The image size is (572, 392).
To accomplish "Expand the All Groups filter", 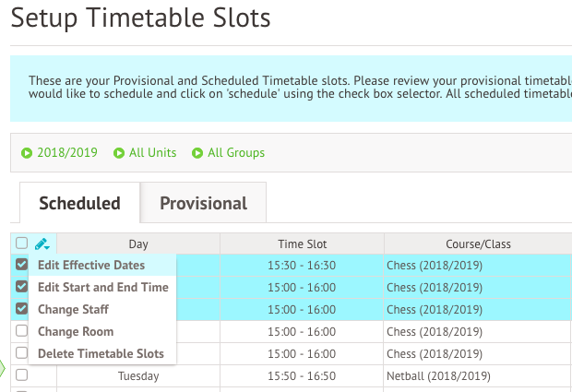I will [236, 152].
